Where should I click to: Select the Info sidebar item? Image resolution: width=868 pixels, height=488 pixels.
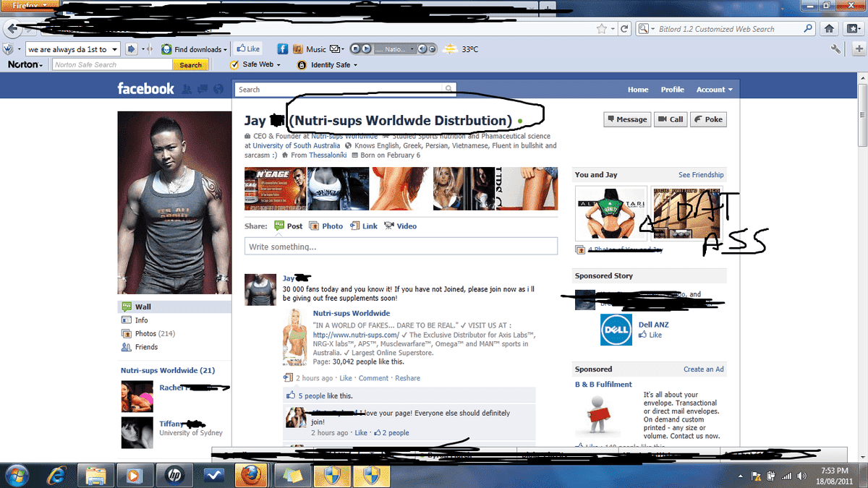coord(141,320)
